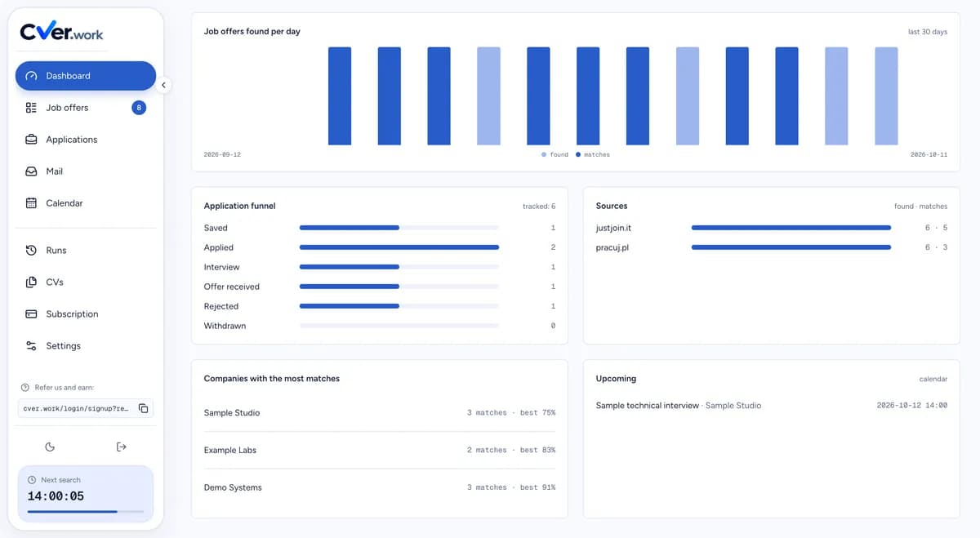Click the referral link field
This screenshot has height=538, width=980.
click(x=86, y=408)
